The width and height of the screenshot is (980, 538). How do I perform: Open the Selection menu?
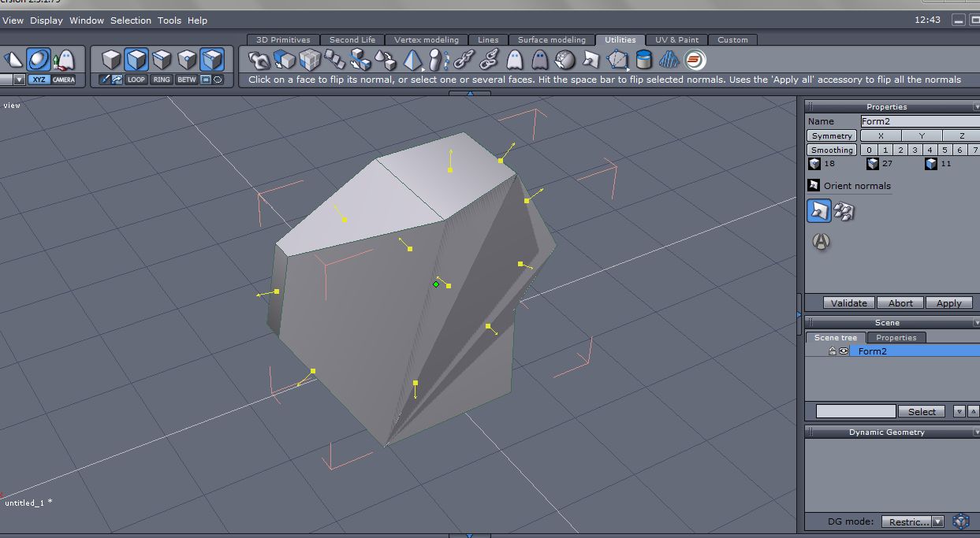pos(130,20)
